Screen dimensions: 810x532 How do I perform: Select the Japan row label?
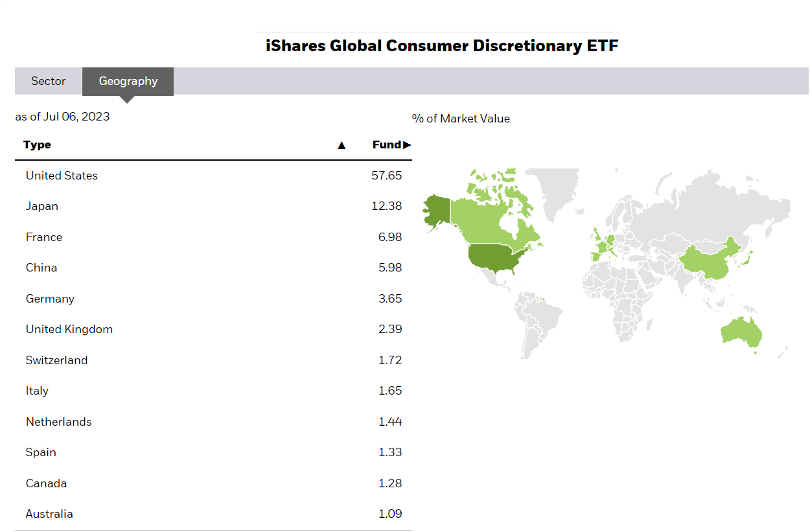pos(42,206)
